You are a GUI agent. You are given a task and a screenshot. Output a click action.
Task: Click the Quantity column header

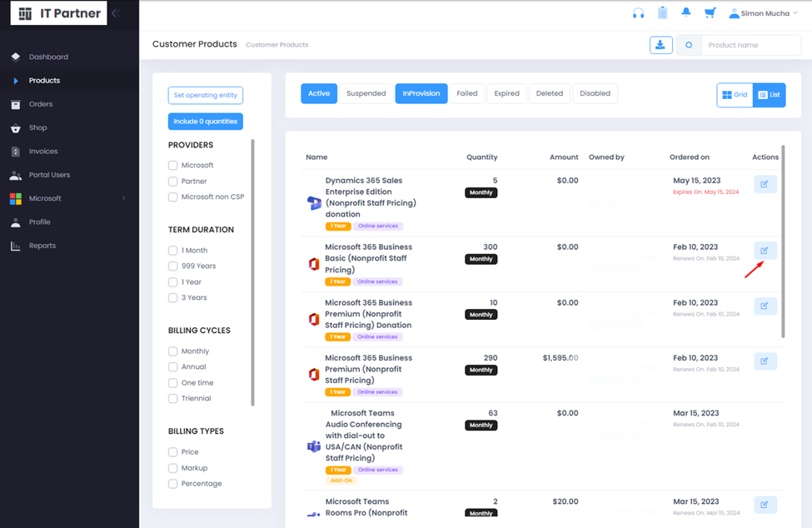click(481, 157)
